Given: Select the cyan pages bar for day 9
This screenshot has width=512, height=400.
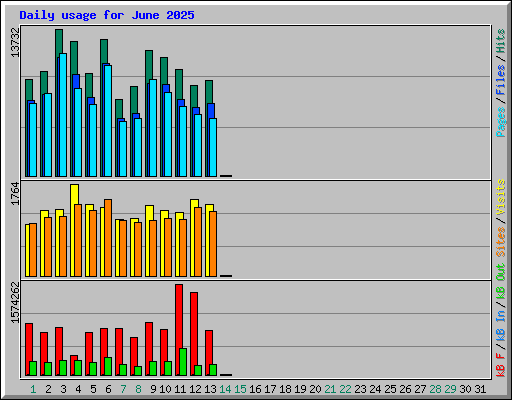Looking at the screenshot, I should [x=153, y=128].
